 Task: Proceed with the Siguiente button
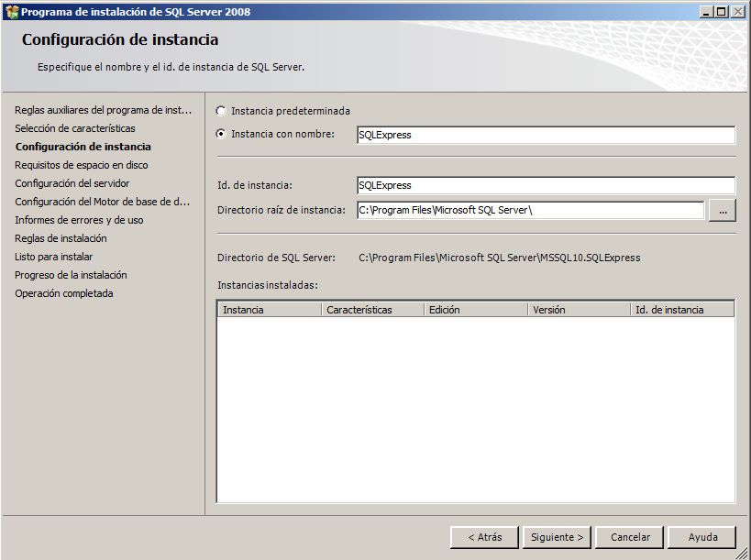coord(557,537)
